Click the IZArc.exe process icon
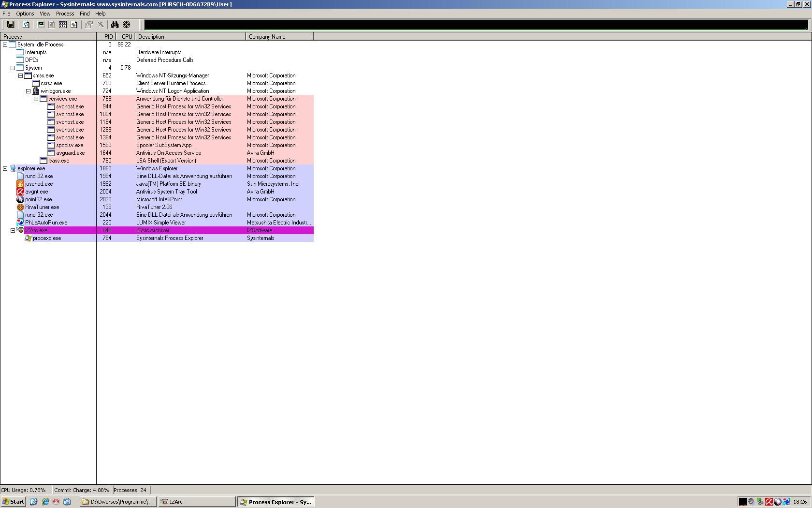 [20, 230]
